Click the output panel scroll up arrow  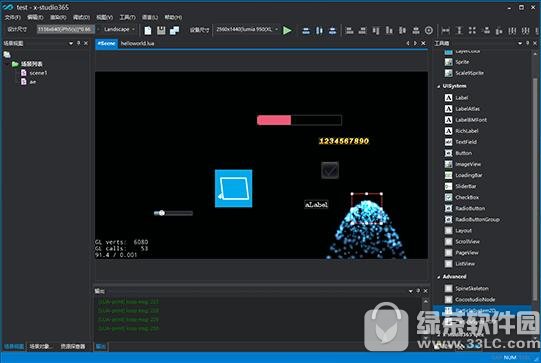[x=426, y=302]
